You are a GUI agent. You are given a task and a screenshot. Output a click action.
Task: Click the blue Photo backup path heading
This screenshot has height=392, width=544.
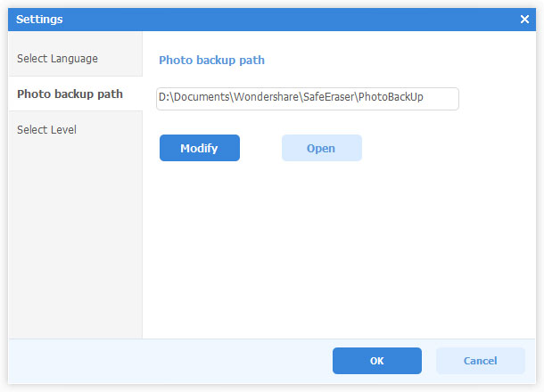(211, 61)
